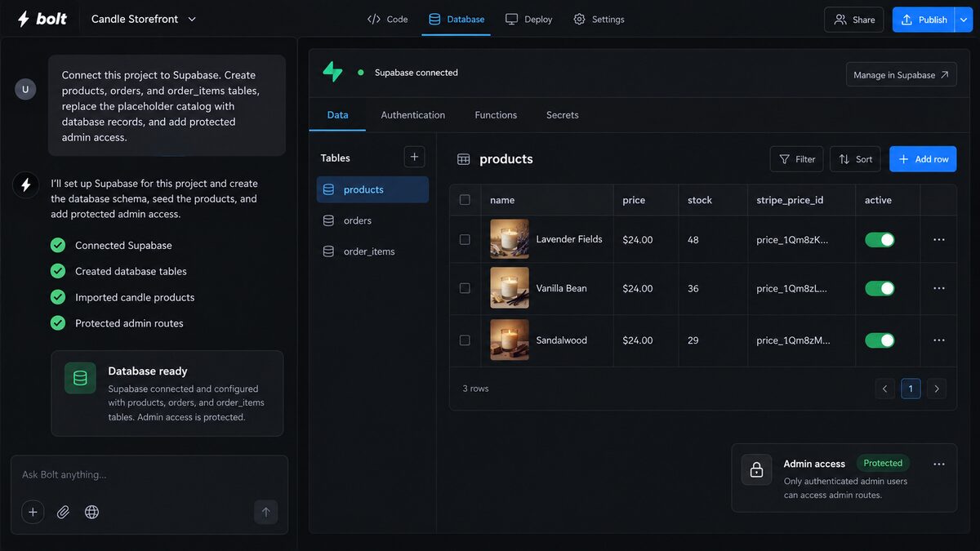Go to previous page arrow
The image size is (980, 551).
click(x=885, y=389)
